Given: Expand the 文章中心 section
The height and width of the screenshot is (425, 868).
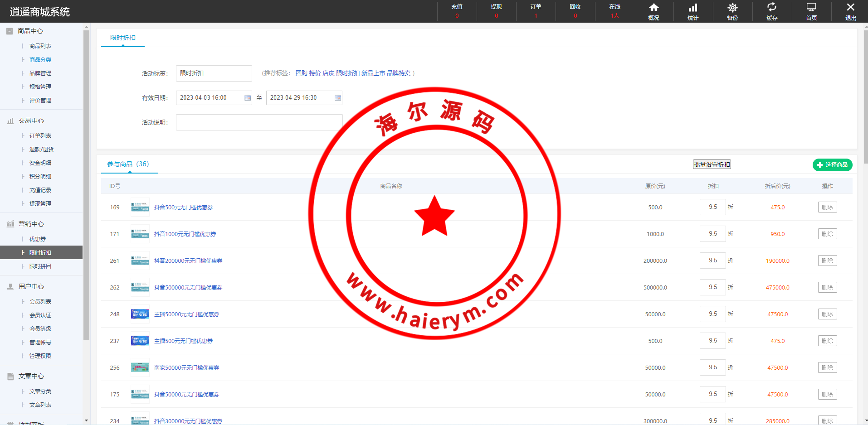Looking at the screenshot, I should 31,376.
